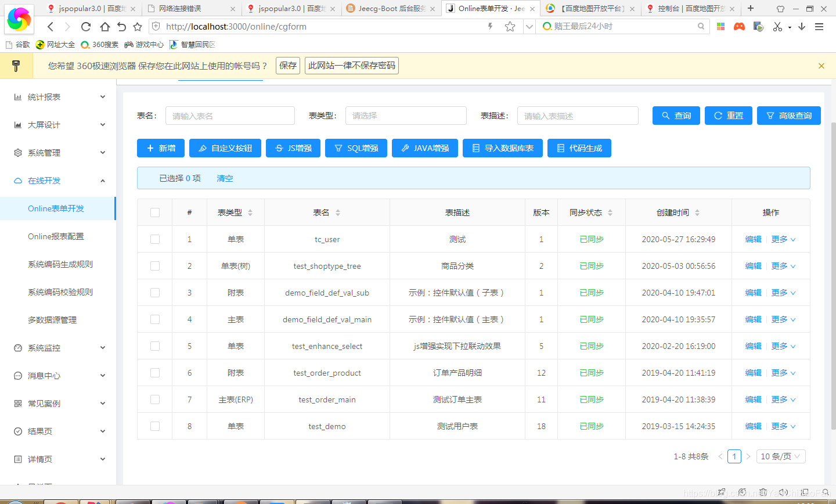836x504 pixels.
Task: Click the 清空 link to clear selection
Action: pyautogui.click(x=225, y=178)
